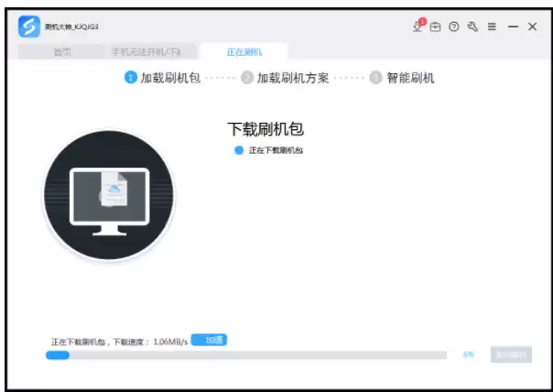Click the 刷机大神 app logo
Image resolution: width=553 pixels, height=392 pixels.
point(29,27)
